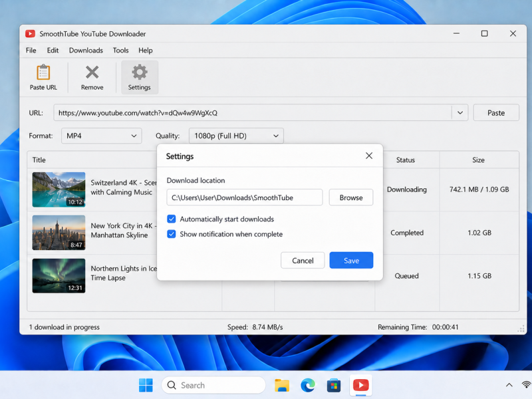The image size is (532, 399).
Task: Click the Size column header
Action: pyautogui.click(x=478, y=160)
